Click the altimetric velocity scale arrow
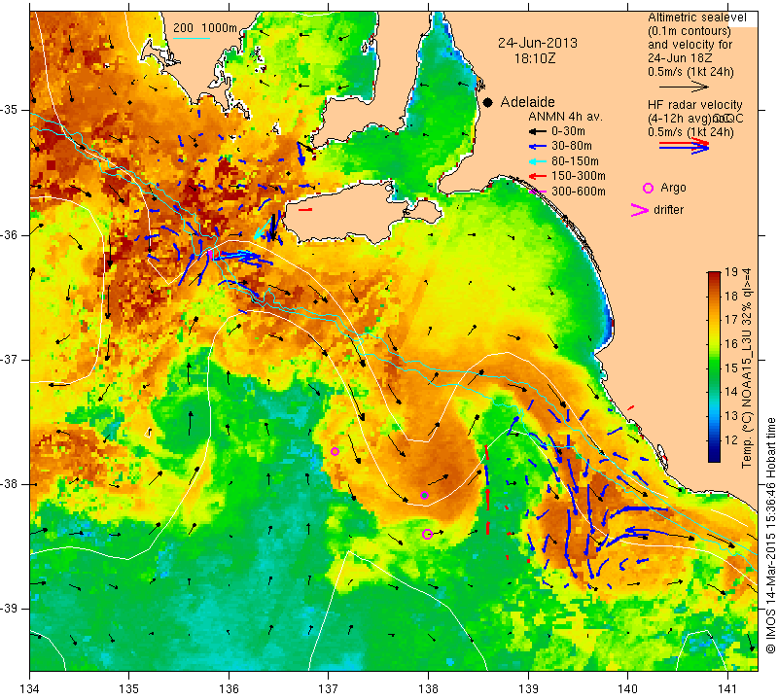 pyautogui.click(x=684, y=87)
